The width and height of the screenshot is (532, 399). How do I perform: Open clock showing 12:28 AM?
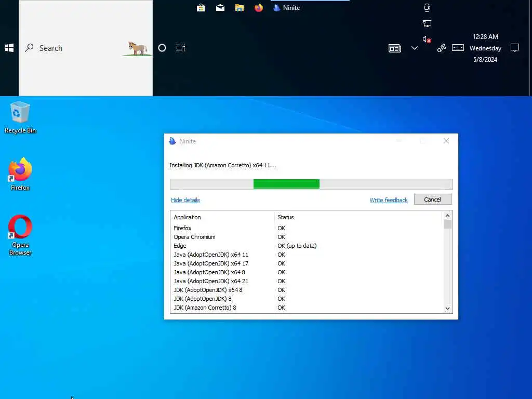point(485,48)
